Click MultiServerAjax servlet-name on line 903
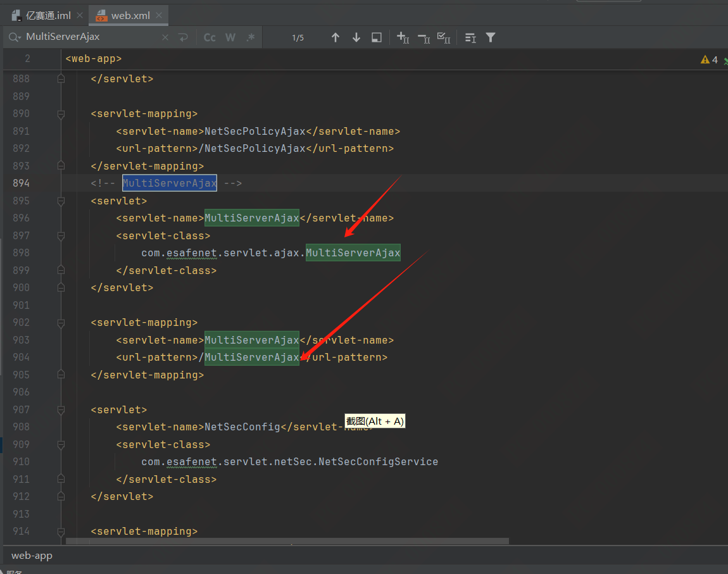The height and width of the screenshot is (574, 728). coord(252,340)
